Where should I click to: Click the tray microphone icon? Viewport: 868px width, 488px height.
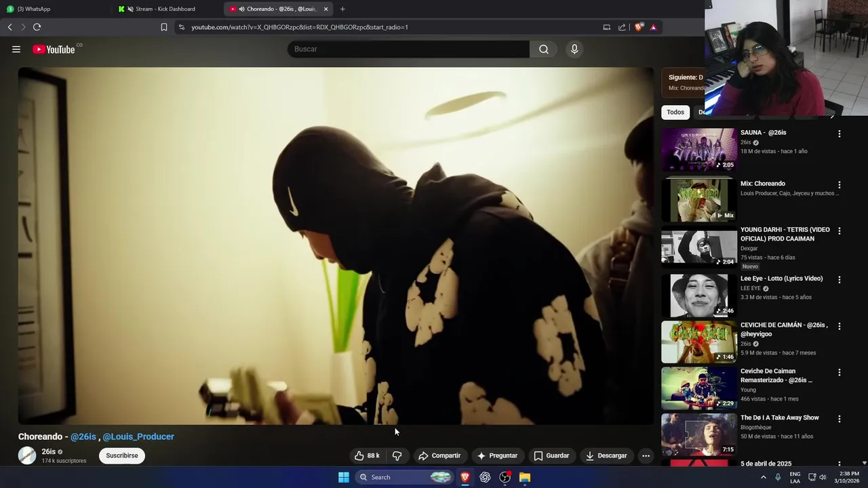(x=778, y=477)
